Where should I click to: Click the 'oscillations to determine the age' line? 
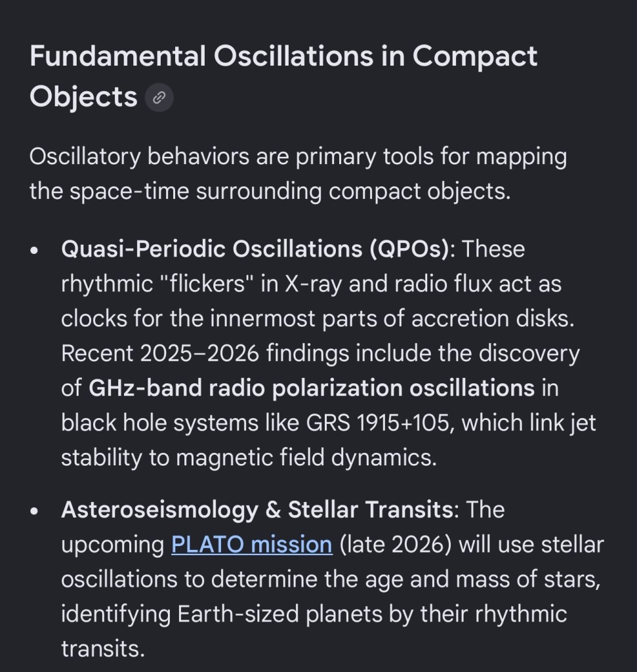(x=330, y=579)
